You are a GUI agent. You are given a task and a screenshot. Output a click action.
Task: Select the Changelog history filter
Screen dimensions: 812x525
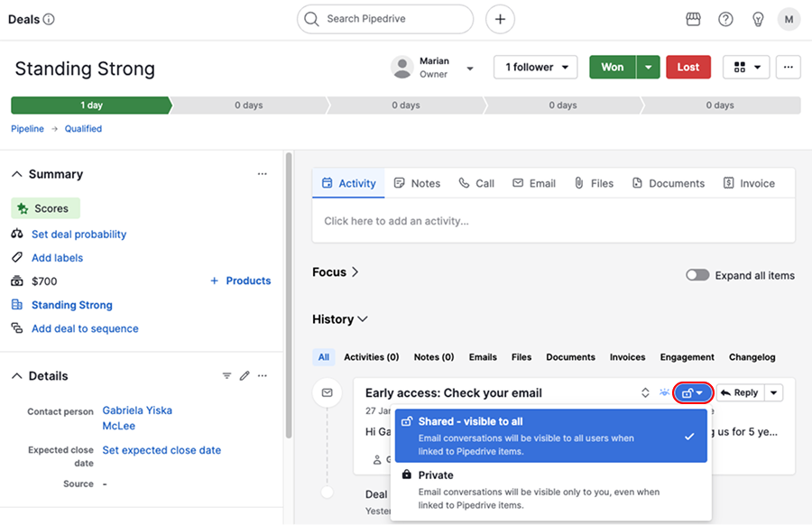[752, 357]
